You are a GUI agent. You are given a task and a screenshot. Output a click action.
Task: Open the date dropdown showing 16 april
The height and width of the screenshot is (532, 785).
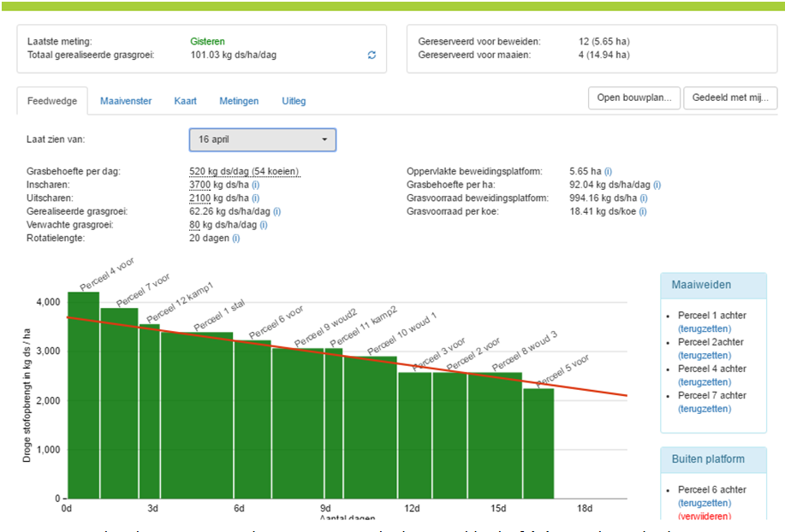(x=262, y=139)
